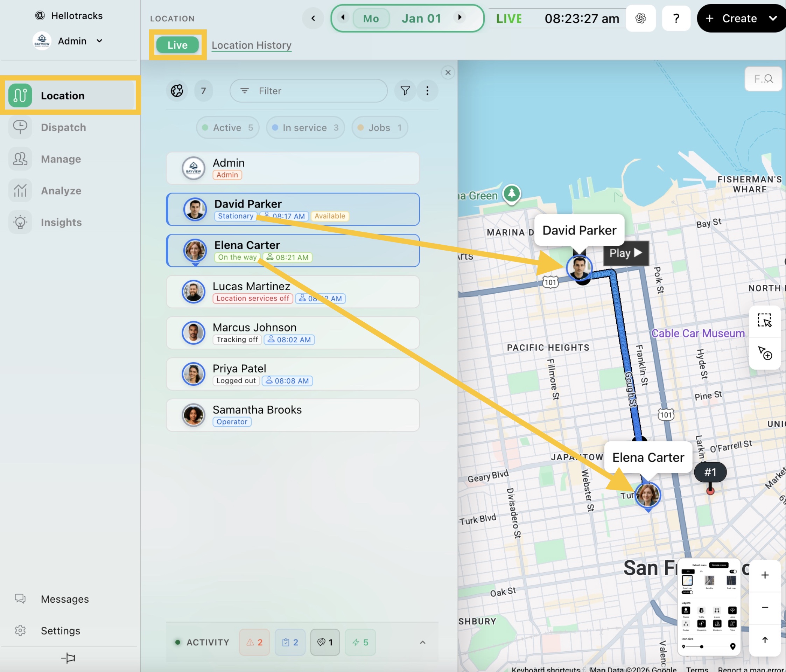Open the help question mark button
The image size is (786, 672).
[676, 18]
